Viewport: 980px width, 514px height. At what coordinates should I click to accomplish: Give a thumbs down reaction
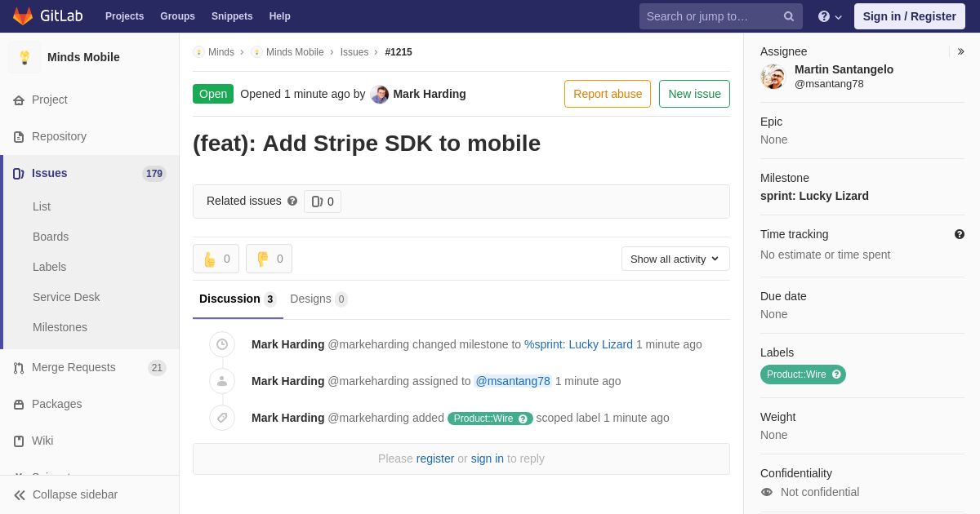(x=269, y=259)
